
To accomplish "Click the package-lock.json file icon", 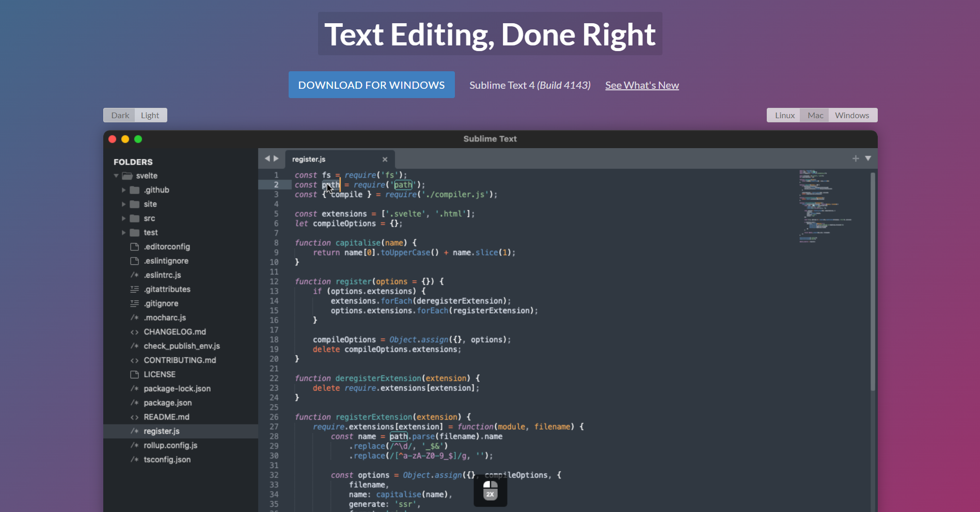I will pyautogui.click(x=135, y=389).
